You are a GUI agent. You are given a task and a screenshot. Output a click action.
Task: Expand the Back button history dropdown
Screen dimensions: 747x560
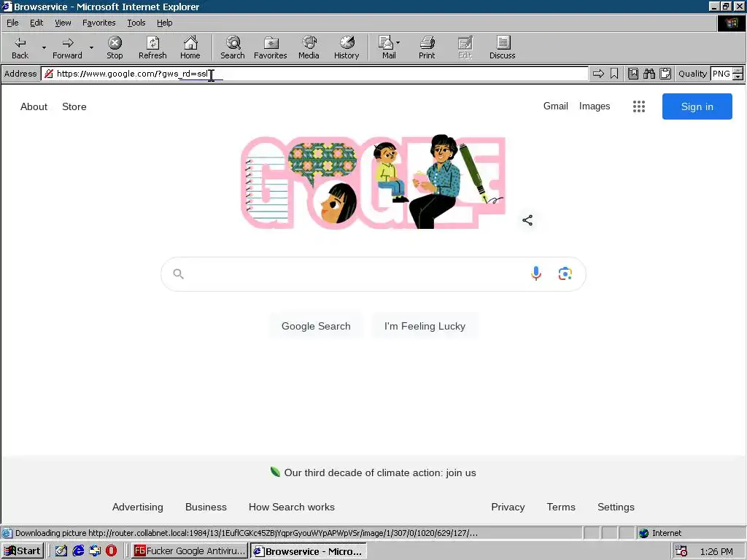[x=44, y=47]
